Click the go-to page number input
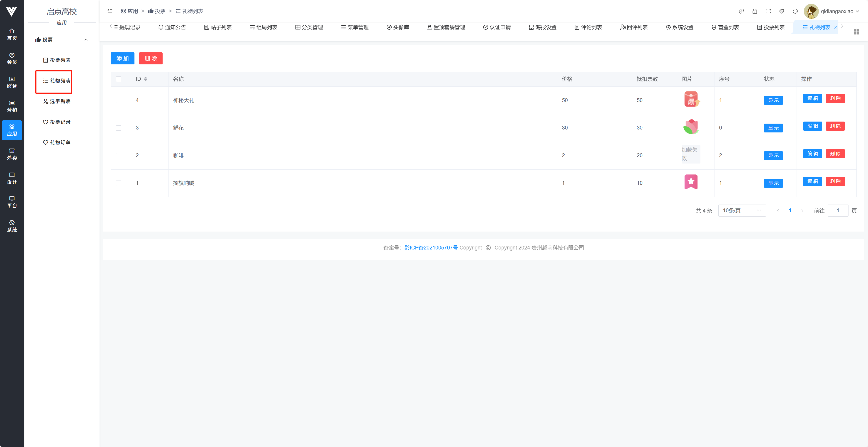The image size is (868, 447). click(x=838, y=210)
